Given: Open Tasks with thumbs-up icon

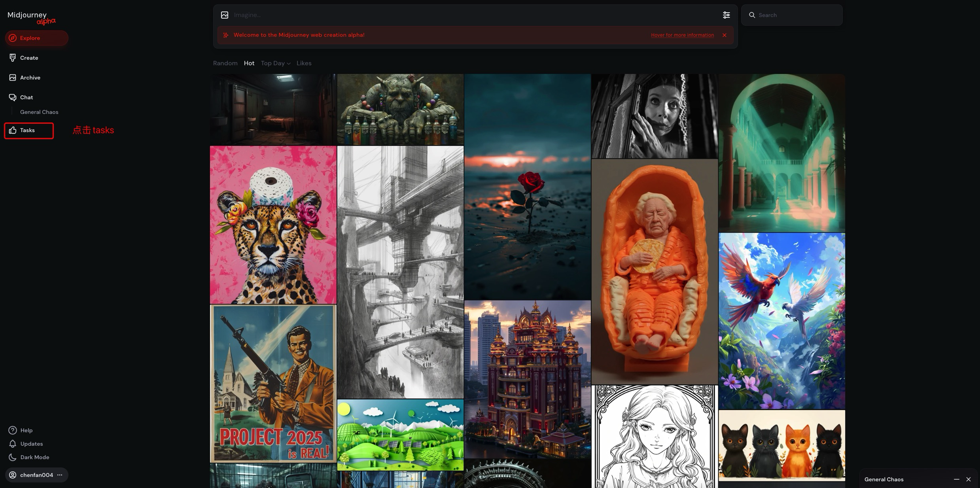Looking at the screenshot, I should [13, 130].
